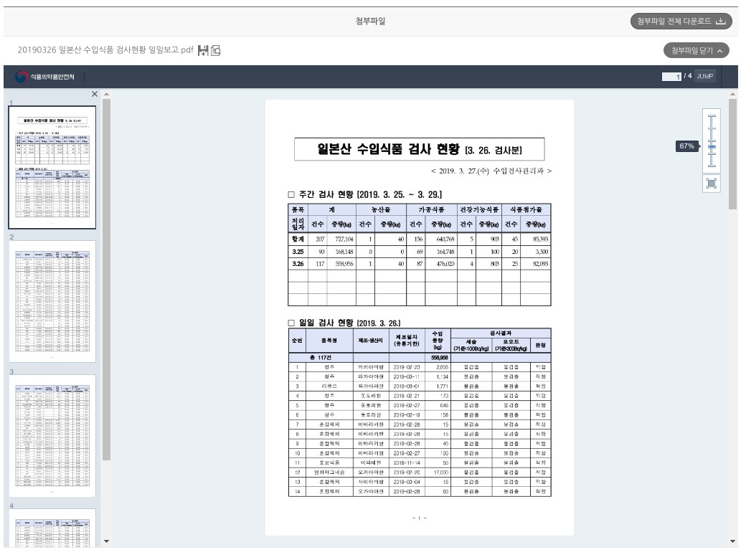Screen dimensions: 746x560
Task: Click the thumbnail panel scroll-down arrow
Action: coord(107,541)
